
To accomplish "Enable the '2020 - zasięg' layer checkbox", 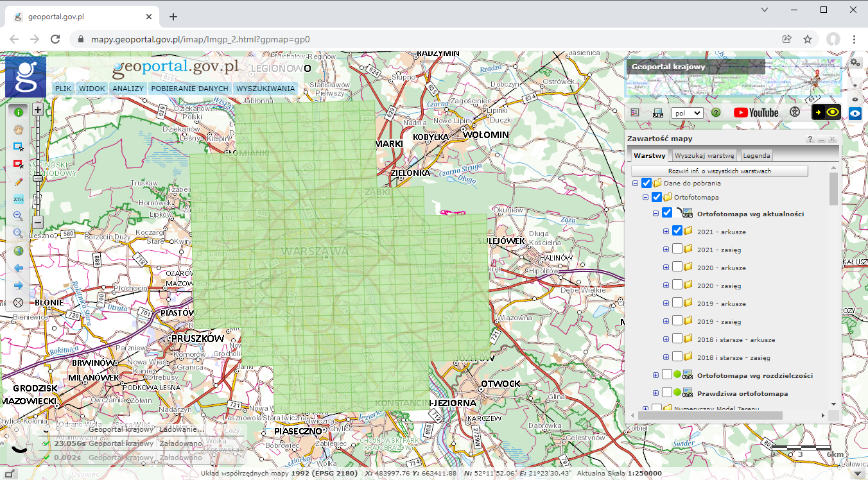I will 677,286.
